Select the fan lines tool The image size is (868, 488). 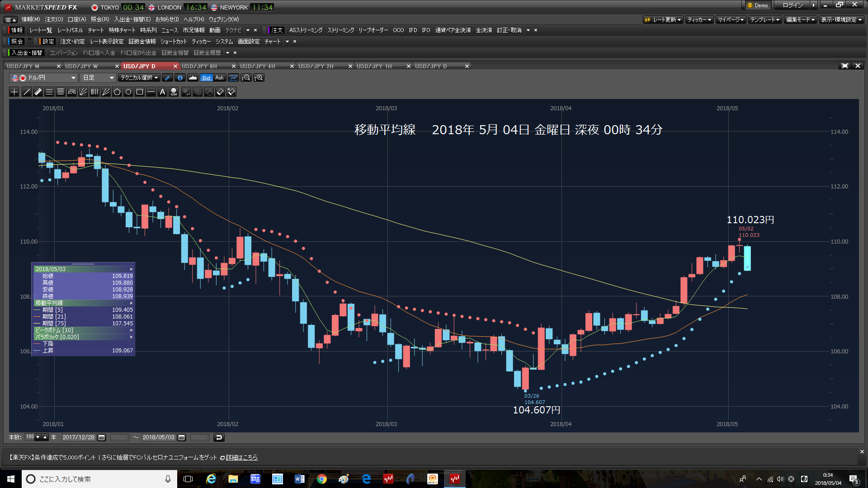click(83, 92)
